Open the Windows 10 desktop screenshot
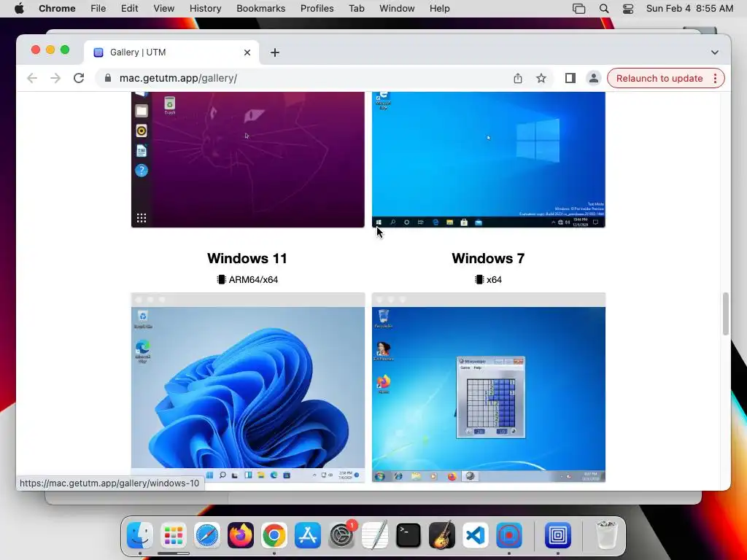 point(488,160)
